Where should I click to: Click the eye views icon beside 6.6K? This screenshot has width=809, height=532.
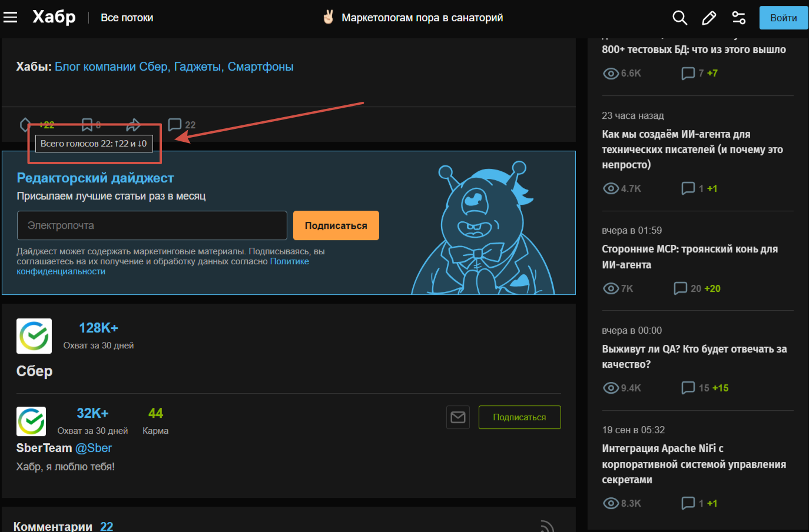tap(611, 74)
